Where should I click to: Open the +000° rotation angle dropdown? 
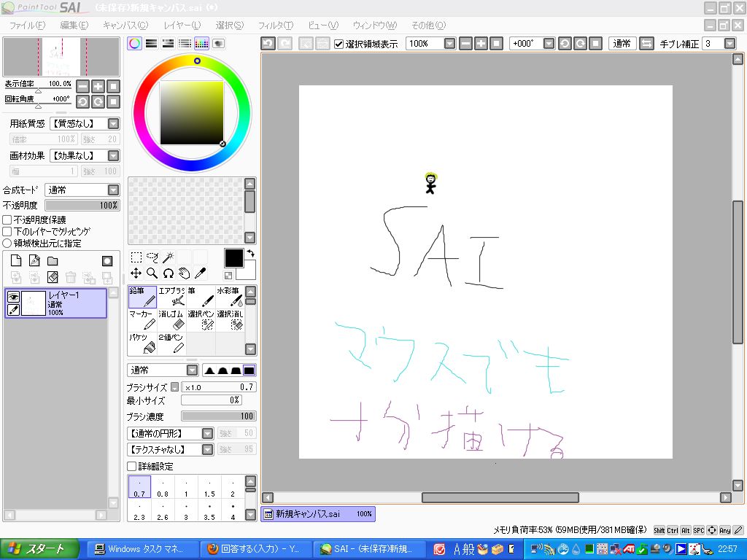(549, 44)
